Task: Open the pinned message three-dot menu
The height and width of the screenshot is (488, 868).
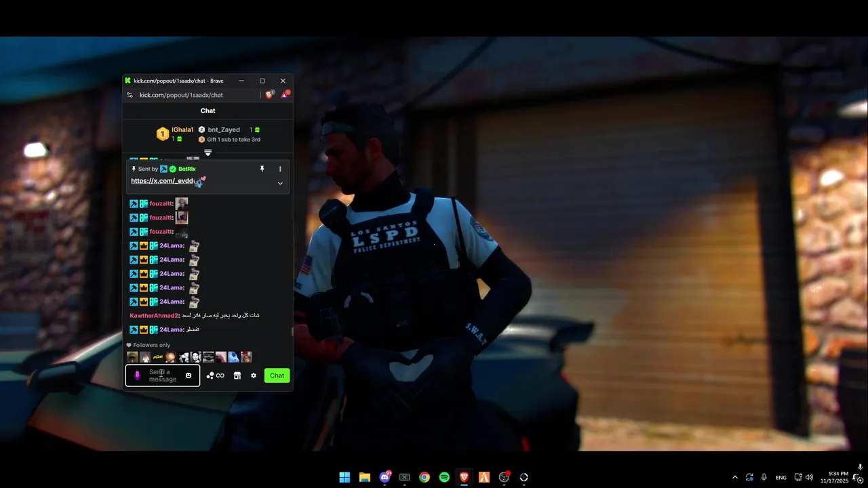Action: pyautogui.click(x=280, y=169)
